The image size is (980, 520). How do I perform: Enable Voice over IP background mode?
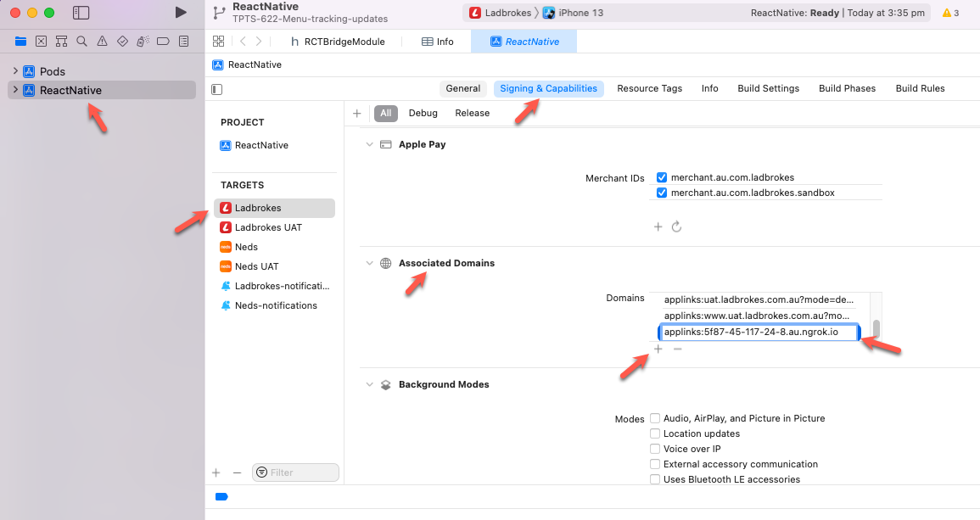click(655, 449)
